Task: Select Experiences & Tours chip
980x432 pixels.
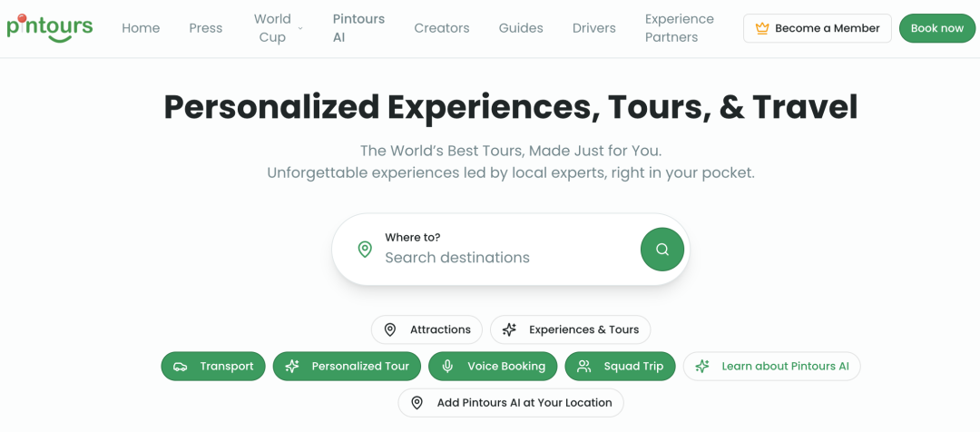Action: (570, 329)
